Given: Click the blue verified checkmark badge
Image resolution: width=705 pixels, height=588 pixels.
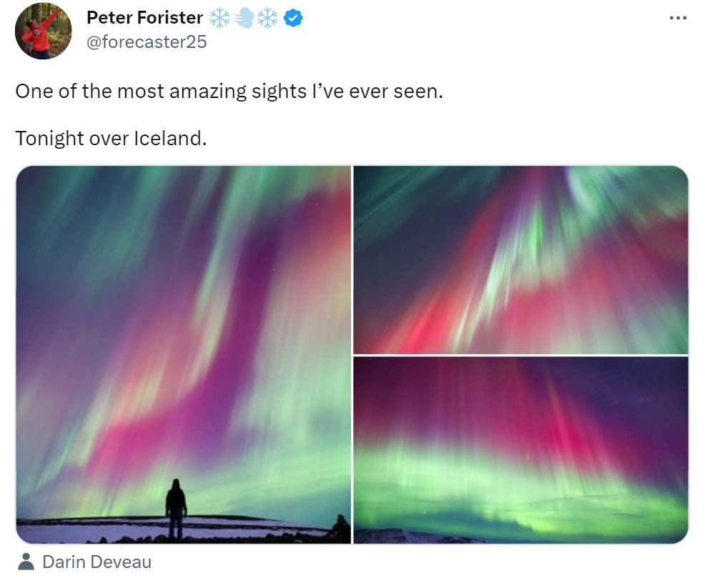Looking at the screenshot, I should (293, 18).
